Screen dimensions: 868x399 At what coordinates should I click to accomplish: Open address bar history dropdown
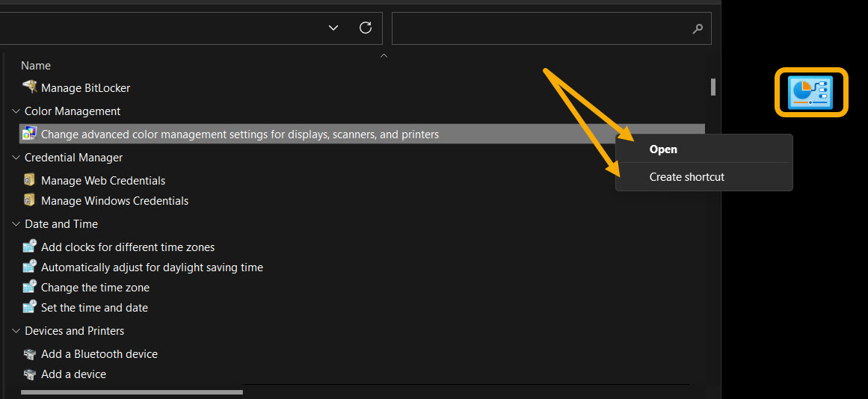(x=333, y=28)
